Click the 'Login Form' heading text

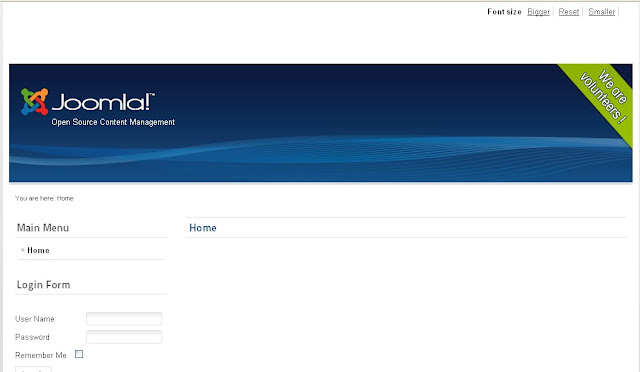[43, 285]
